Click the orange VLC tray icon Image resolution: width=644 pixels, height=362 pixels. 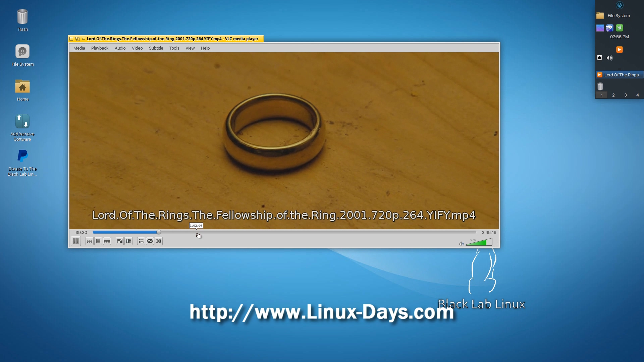tap(620, 50)
